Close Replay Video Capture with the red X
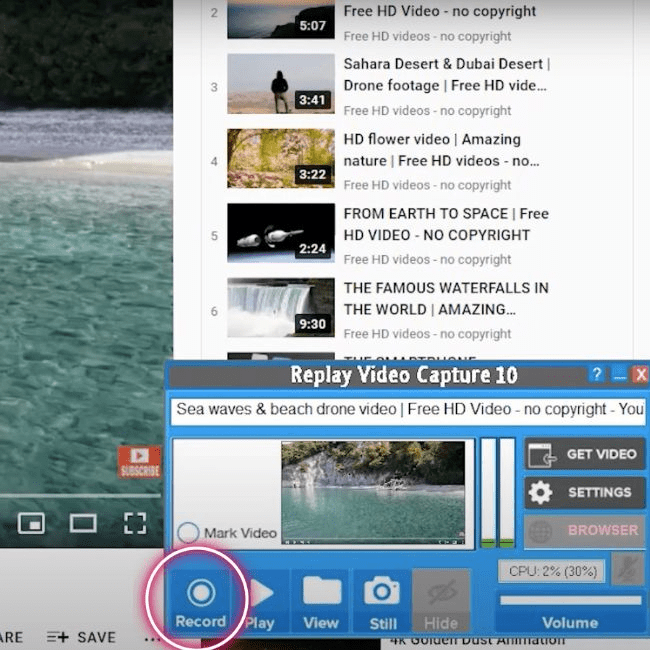This screenshot has width=650, height=650. [641, 374]
